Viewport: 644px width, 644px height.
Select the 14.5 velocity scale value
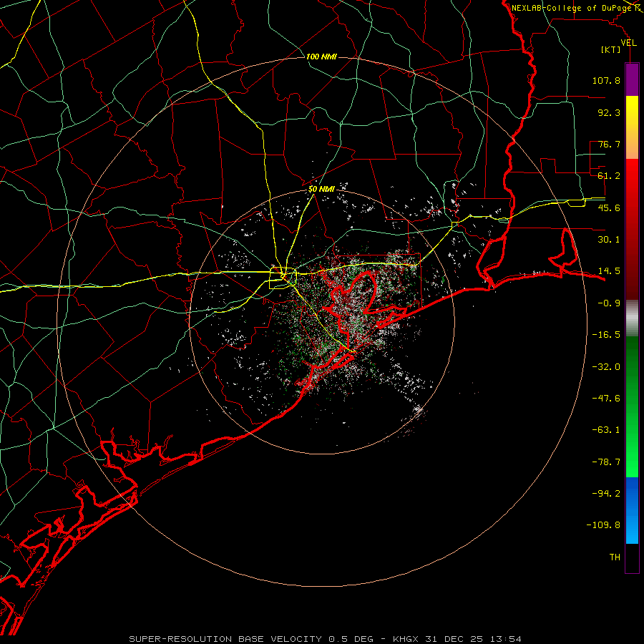(609, 271)
